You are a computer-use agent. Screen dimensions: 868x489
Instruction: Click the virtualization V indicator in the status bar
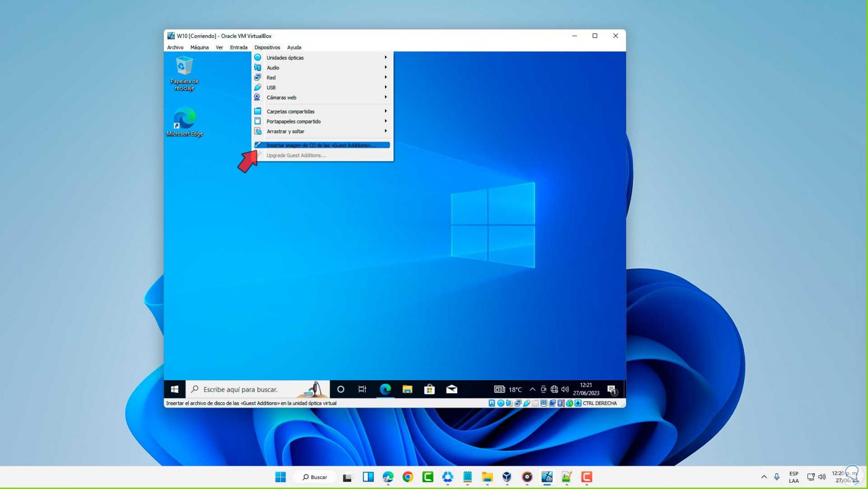pos(561,403)
